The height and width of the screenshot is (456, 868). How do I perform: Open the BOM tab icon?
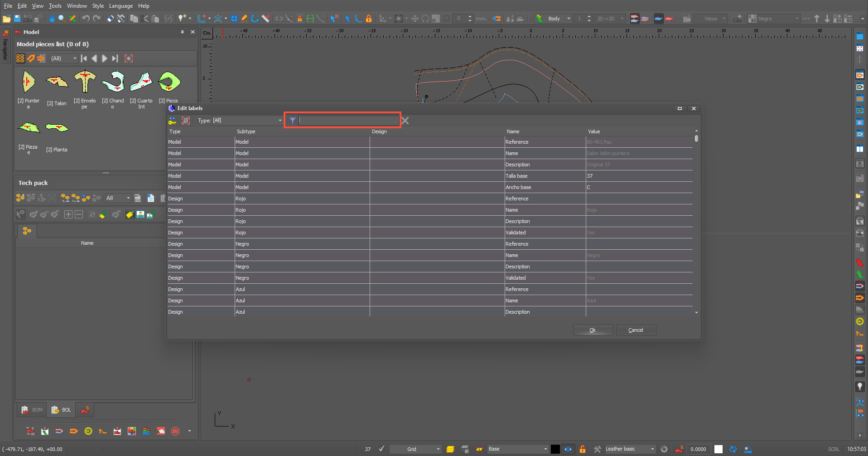coord(32,410)
